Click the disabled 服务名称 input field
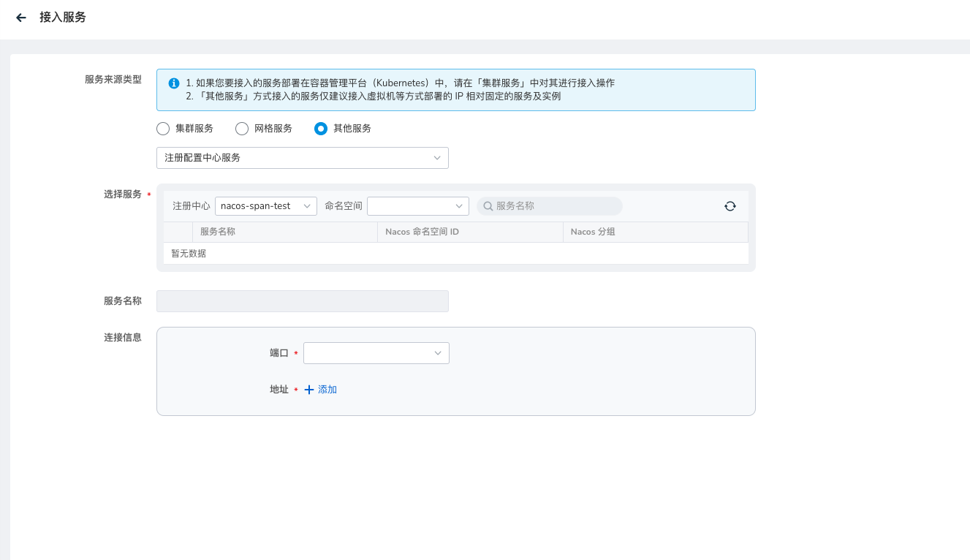 tap(302, 301)
